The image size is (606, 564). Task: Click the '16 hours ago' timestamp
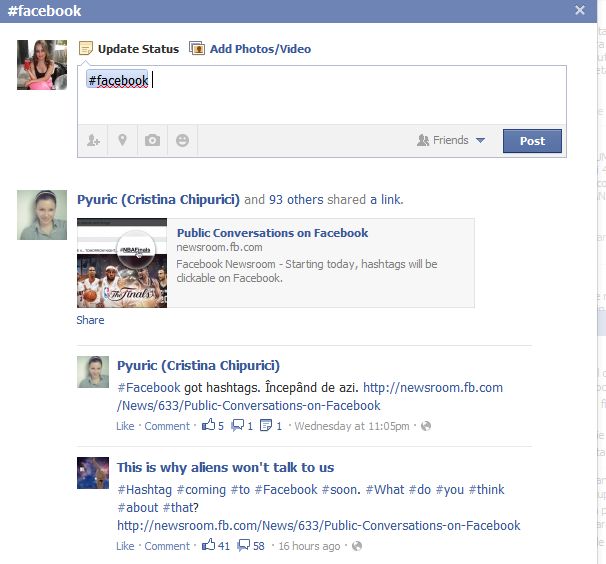click(x=309, y=546)
